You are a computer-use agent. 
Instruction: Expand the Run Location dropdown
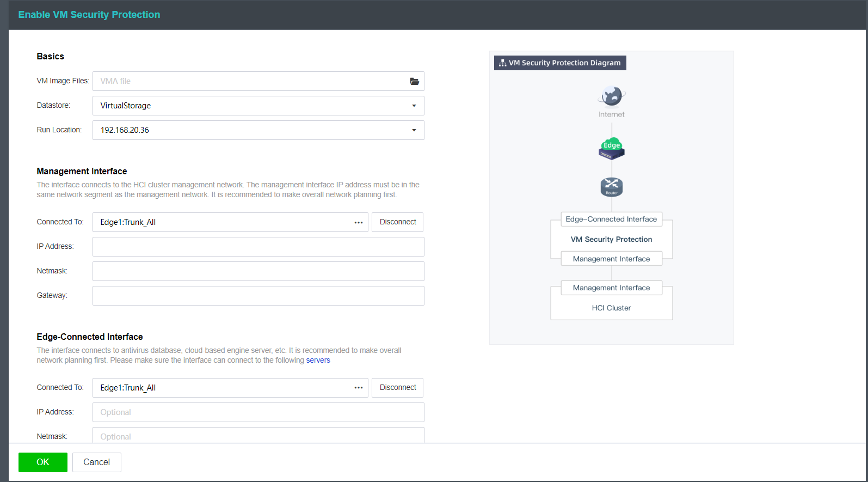(x=414, y=130)
